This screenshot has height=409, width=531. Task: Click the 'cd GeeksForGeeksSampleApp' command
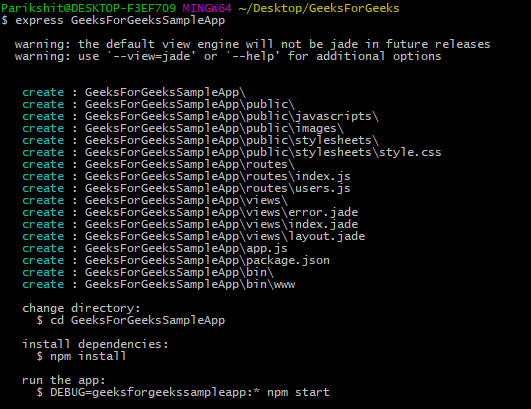pyautogui.click(x=131, y=320)
